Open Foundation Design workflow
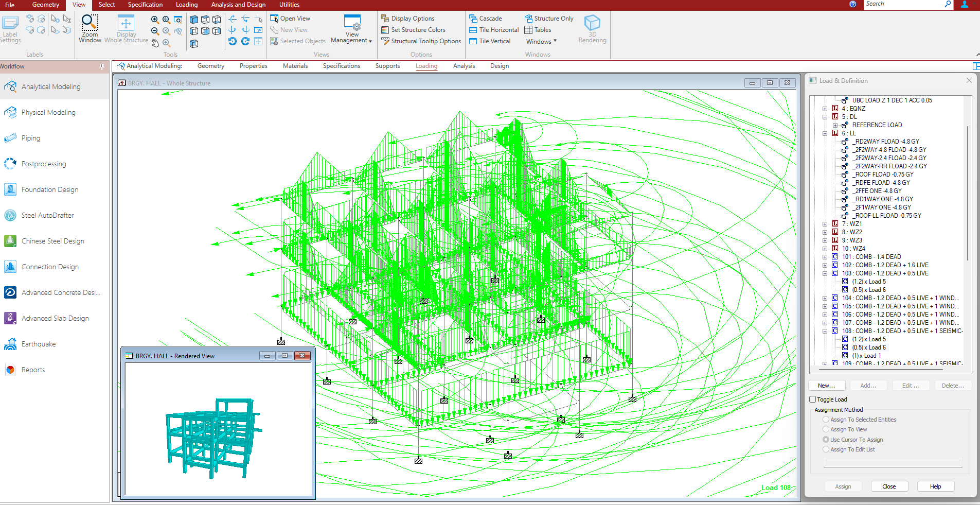980x505 pixels. 50,189
